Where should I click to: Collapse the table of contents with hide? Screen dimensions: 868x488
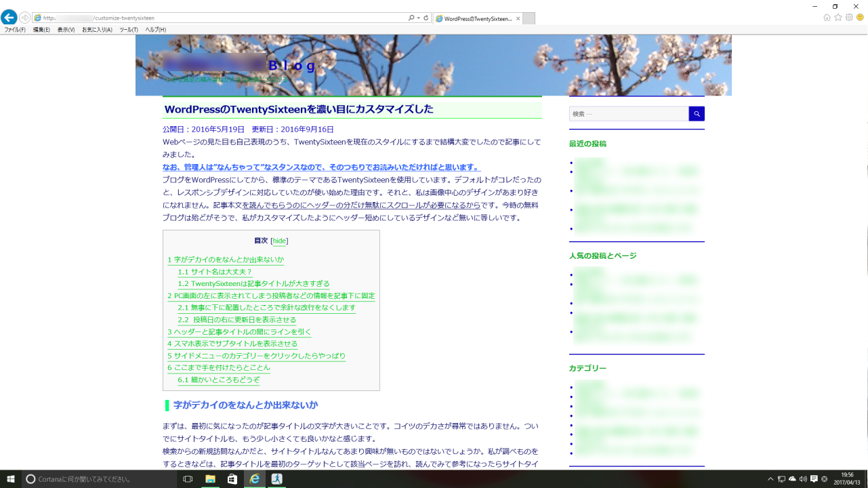tap(279, 241)
